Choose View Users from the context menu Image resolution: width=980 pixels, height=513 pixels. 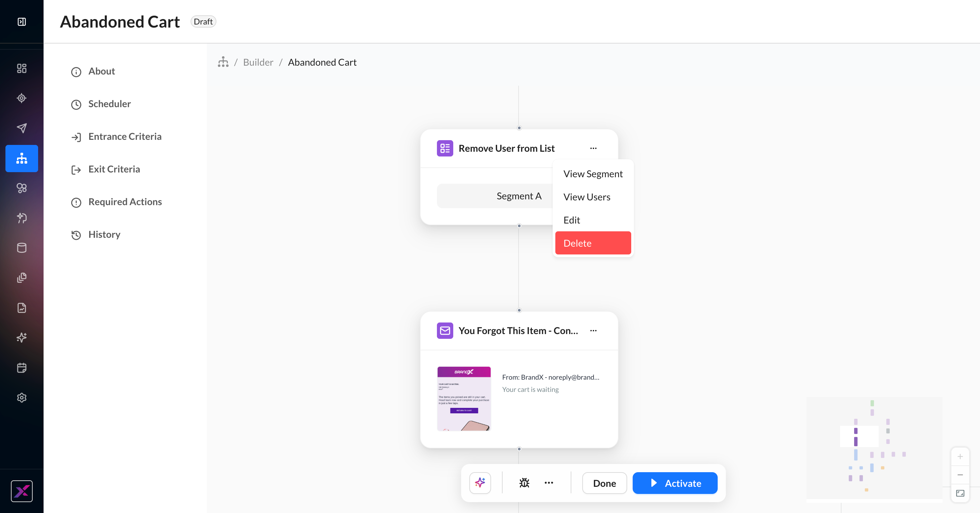593,197
